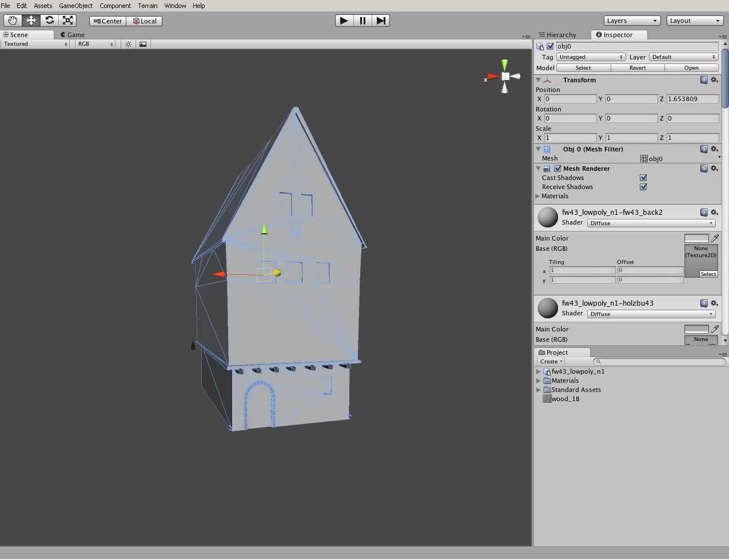Open the Untagged tag dropdown
729x560 pixels.
(x=591, y=57)
